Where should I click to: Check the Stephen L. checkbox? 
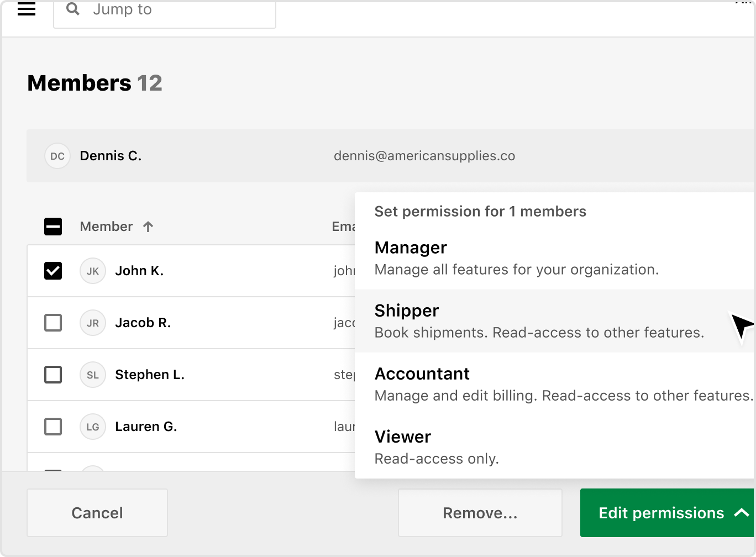[53, 375]
